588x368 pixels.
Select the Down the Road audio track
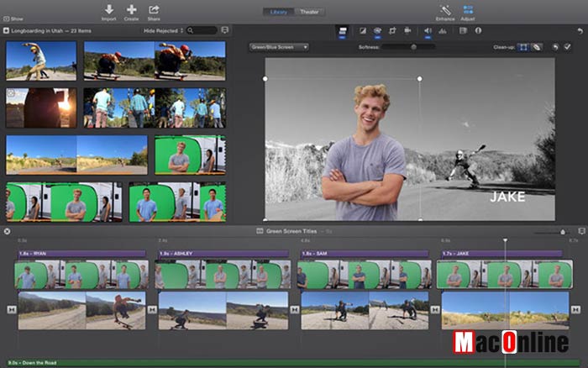(293, 363)
